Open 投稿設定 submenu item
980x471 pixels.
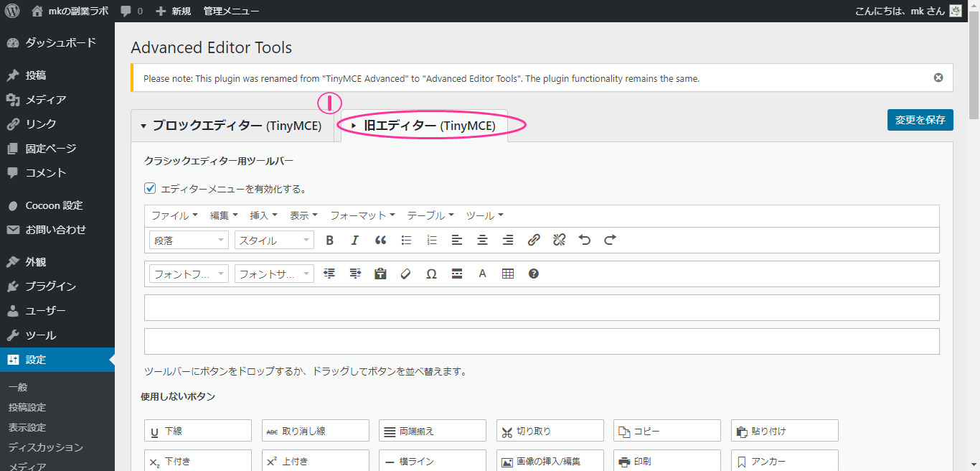coord(27,407)
